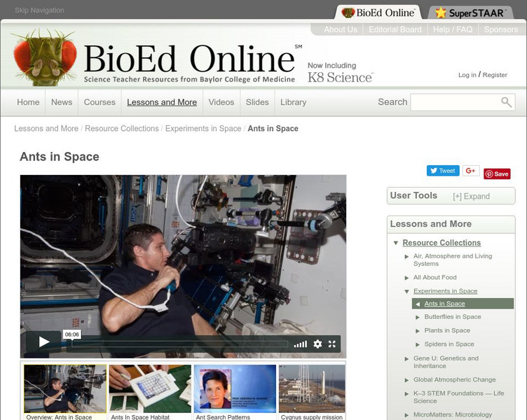Click the BioEd Online fly logo
Viewport: 527px width, 420px height.
coord(45,57)
